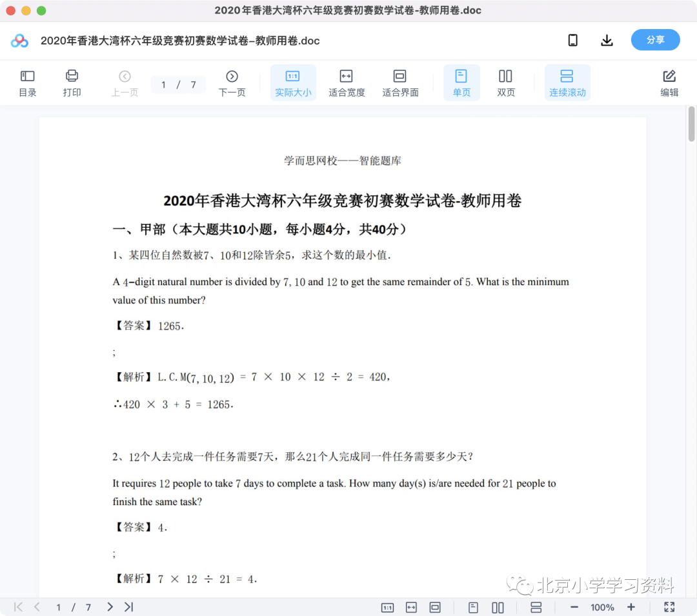Open the 目录 table of contents panel
The image size is (697, 616).
click(x=28, y=83)
